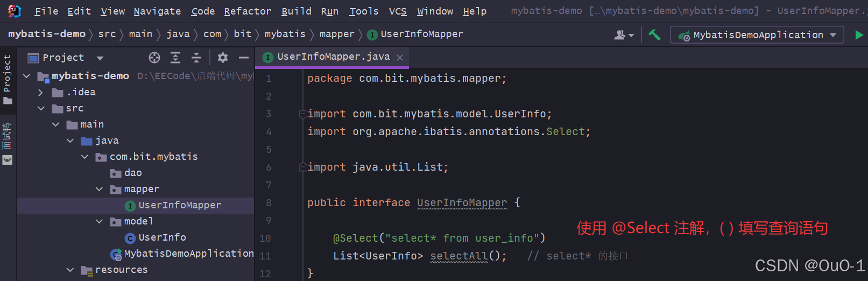868x281 pixels.
Task: Open the Code menu
Action: (203, 11)
